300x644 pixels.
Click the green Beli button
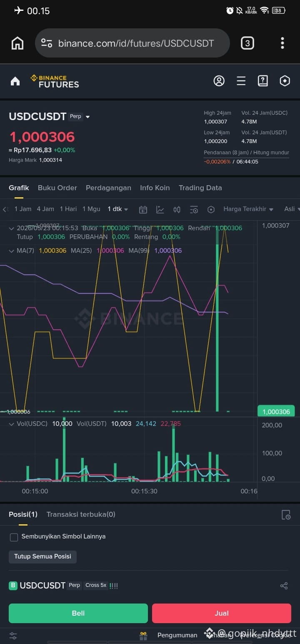click(x=78, y=613)
